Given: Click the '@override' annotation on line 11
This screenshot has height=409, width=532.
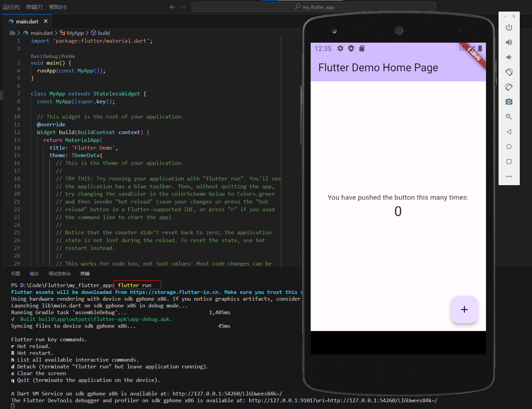Looking at the screenshot, I should [51, 125].
